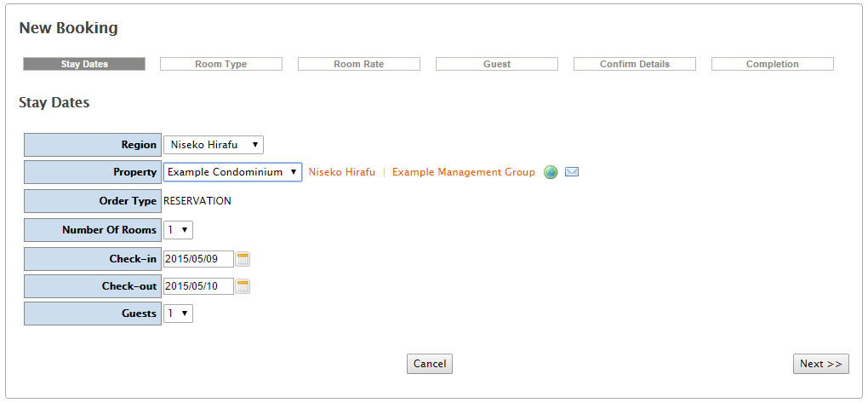
Task: Select the Stay Dates step tab
Action: pos(84,64)
